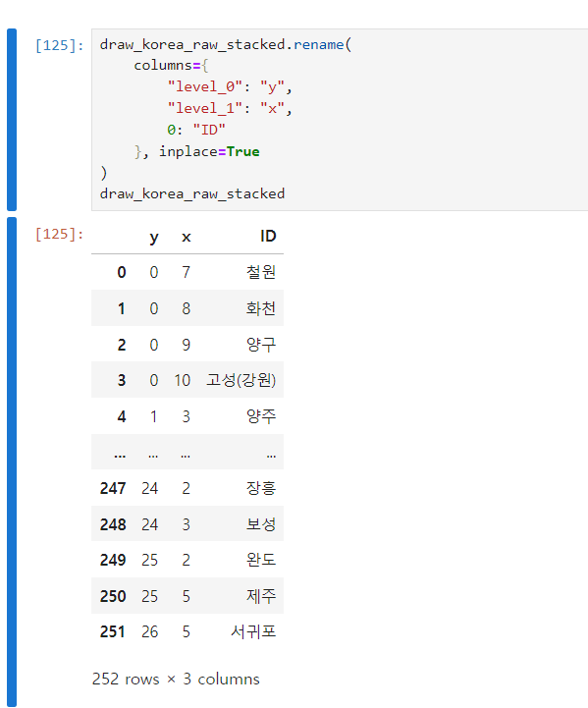Select the cell containing 고성(강원)

[241, 380]
